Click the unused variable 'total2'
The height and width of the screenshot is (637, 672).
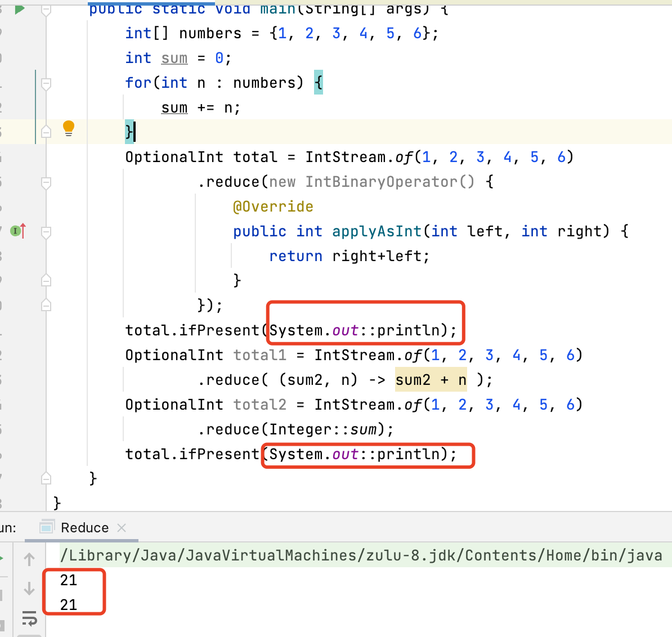click(x=259, y=405)
